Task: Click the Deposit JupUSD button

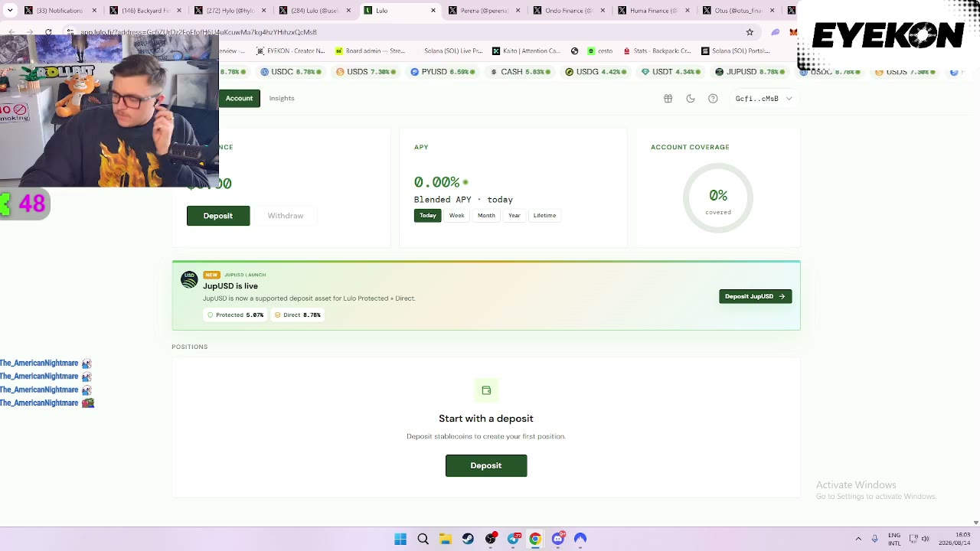Action: (756, 296)
